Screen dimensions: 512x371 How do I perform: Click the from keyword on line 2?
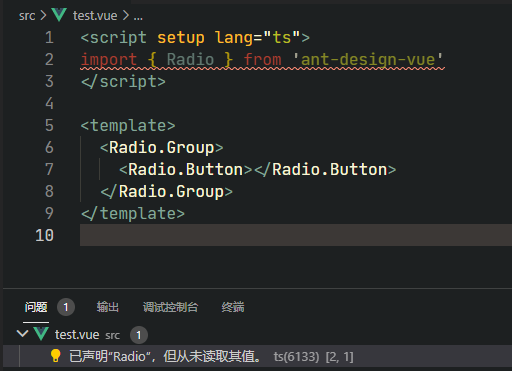click(262, 60)
